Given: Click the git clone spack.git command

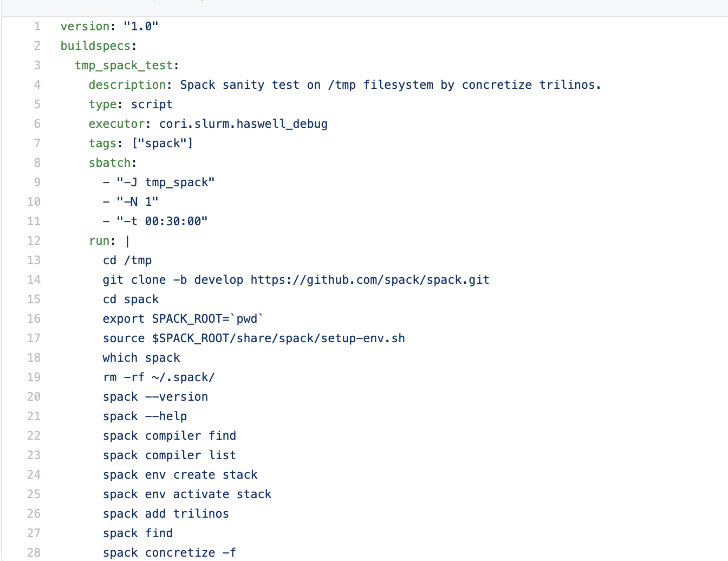Looking at the screenshot, I should pyautogui.click(x=296, y=279).
